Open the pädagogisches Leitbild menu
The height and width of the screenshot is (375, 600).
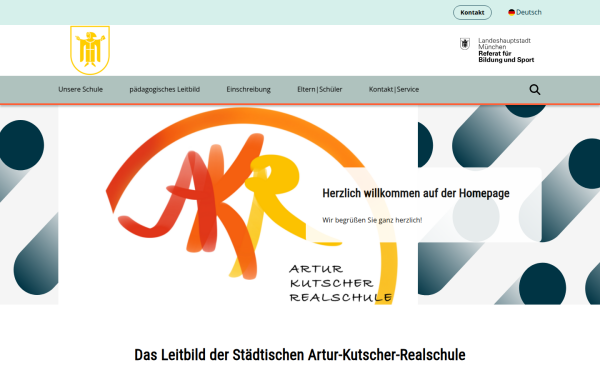[165, 89]
